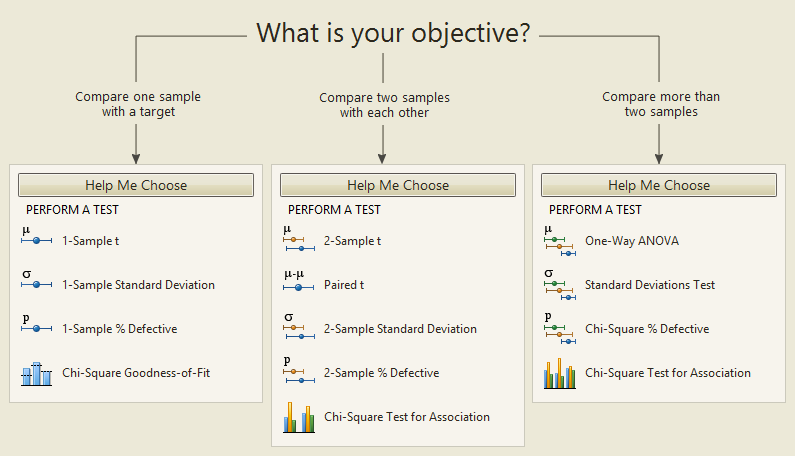This screenshot has width=795, height=456.
Task: Select the Paired t test label
Action: (x=344, y=285)
